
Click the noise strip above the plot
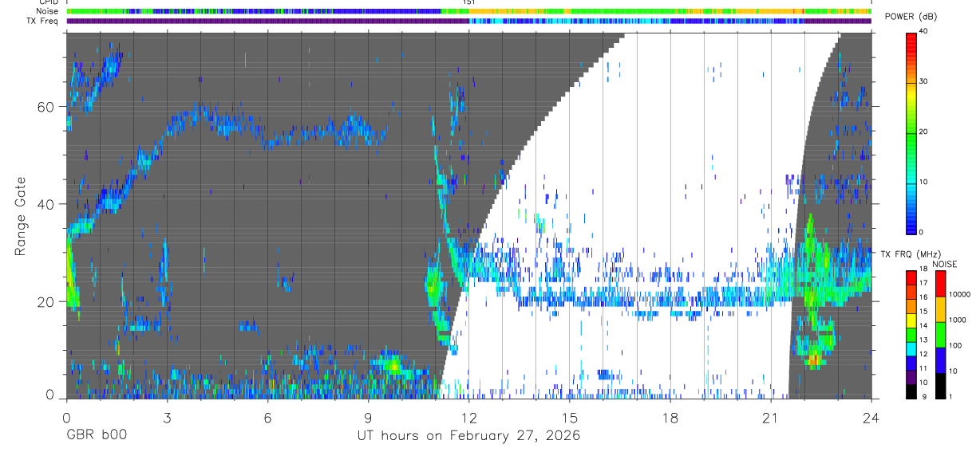[468, 11]
